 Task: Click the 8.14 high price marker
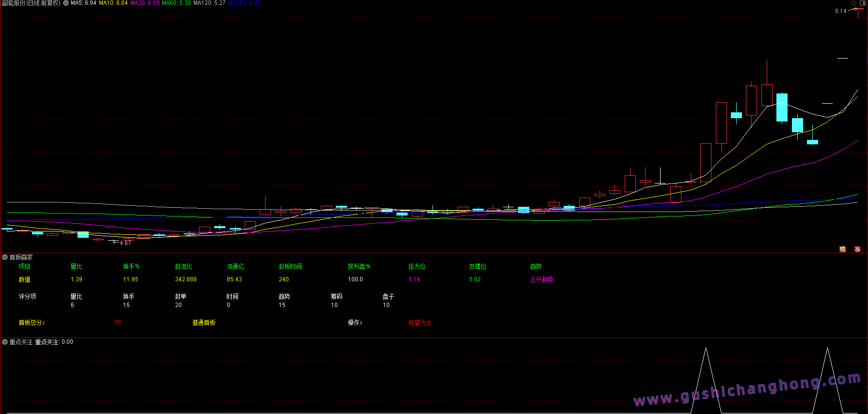coord(840,11)
